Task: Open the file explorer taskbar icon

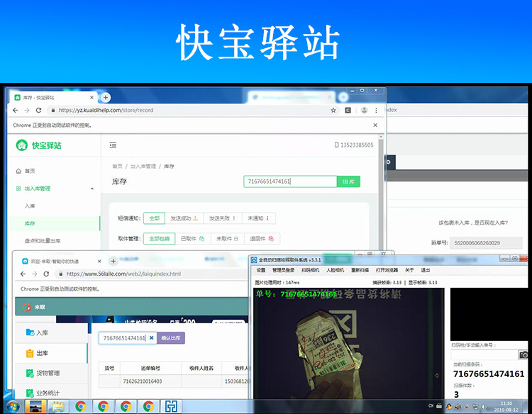Action: click(x=58, y=406)
